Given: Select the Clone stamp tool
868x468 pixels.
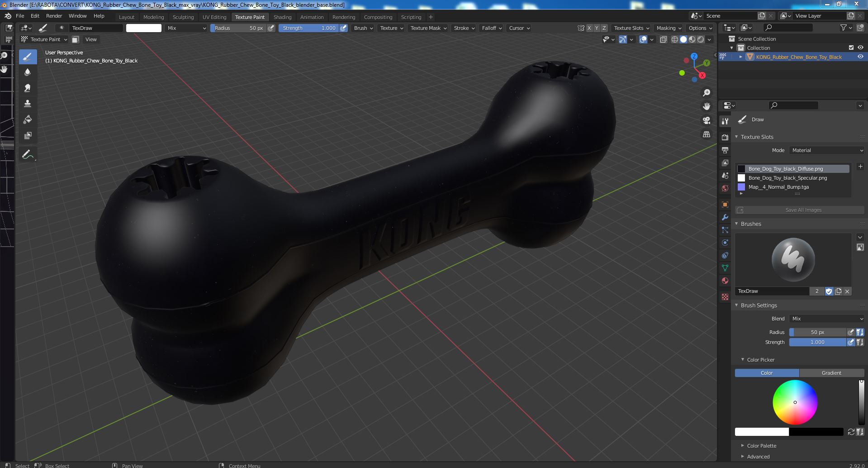Looking at the screenshot, I should (x=28, y=104).
